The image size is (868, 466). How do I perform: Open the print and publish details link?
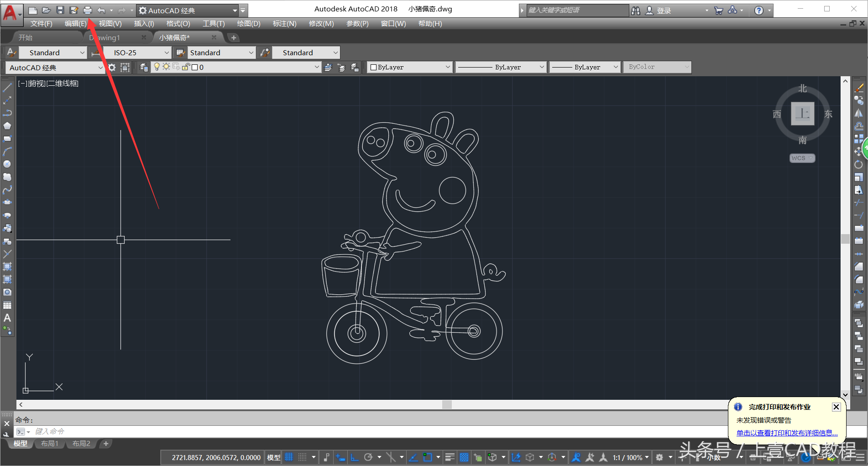(787, 433)
